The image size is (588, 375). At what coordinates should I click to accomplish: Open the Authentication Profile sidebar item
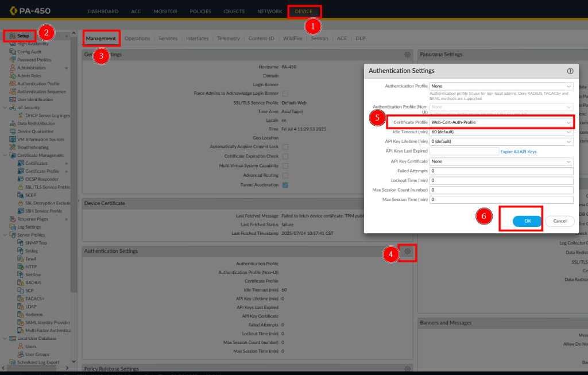[38, 84]
